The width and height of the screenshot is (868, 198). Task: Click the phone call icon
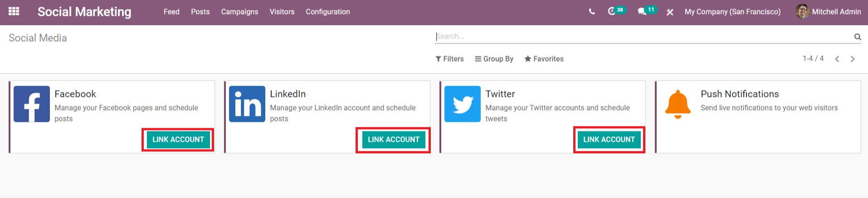(x=592, y=12)
